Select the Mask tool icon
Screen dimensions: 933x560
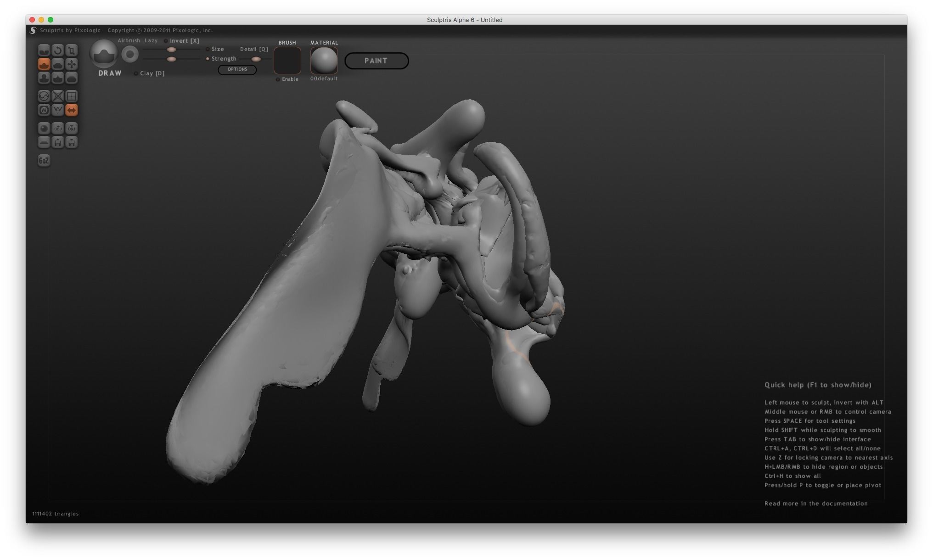[44, 110]
